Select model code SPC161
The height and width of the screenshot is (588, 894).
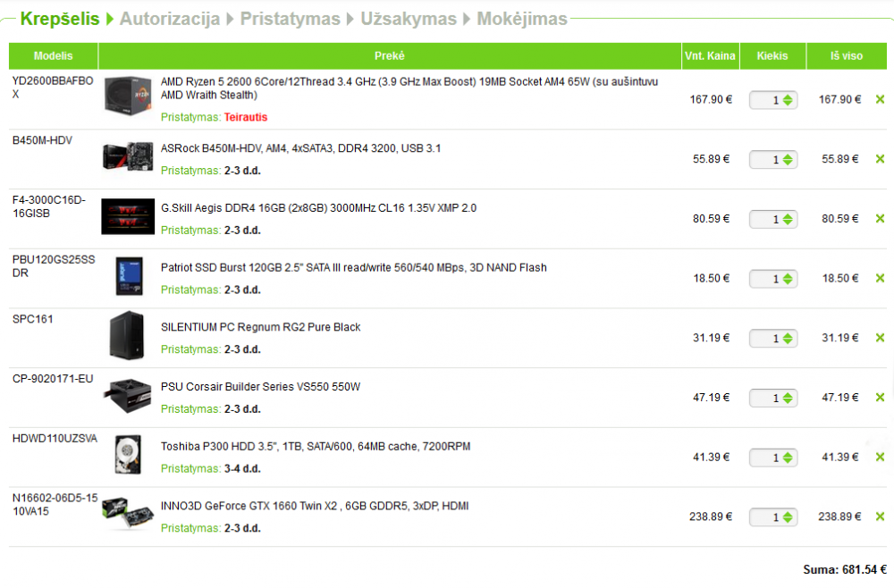(x=32, y=319)
